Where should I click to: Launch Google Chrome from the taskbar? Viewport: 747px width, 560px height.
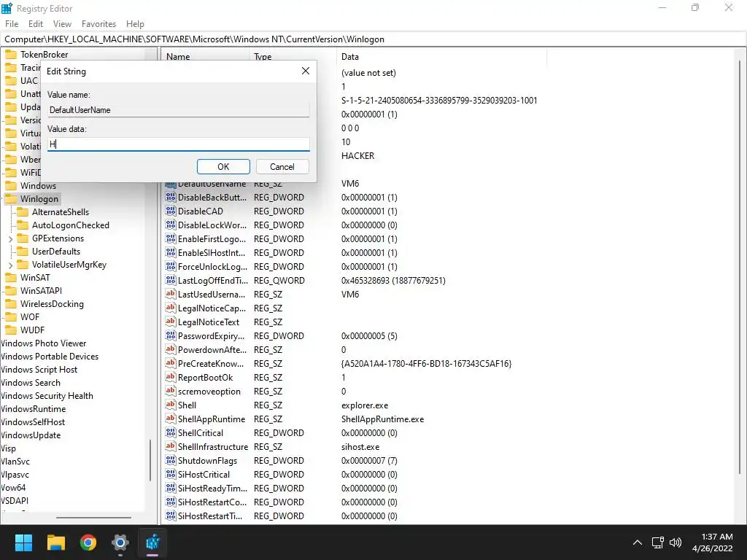click(x=88, y=542)
